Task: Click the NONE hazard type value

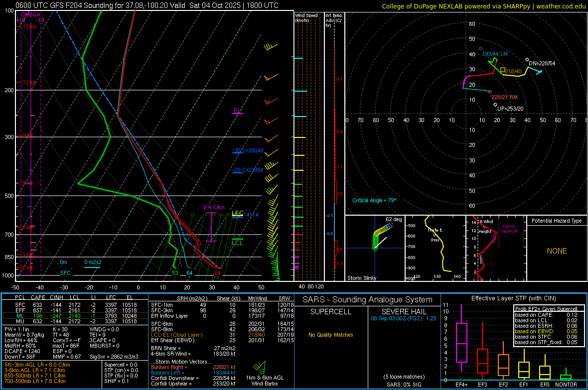Action: click(x=557, y=251)
